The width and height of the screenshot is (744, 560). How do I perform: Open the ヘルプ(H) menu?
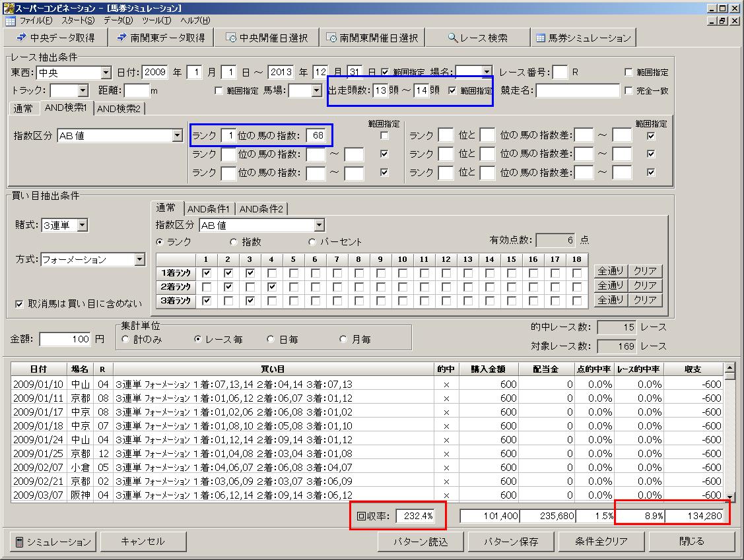(x=195, y=20)
